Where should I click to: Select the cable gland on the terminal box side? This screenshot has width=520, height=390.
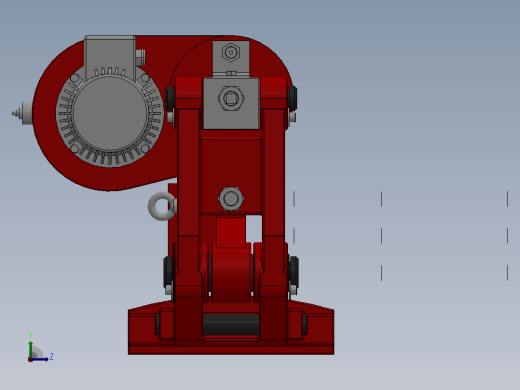(140, 57)
